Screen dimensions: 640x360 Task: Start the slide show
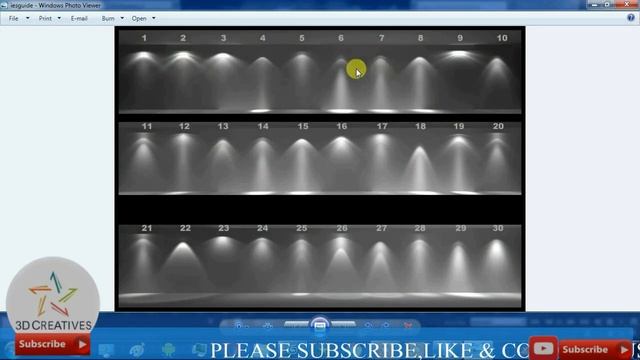pos(320,325)
